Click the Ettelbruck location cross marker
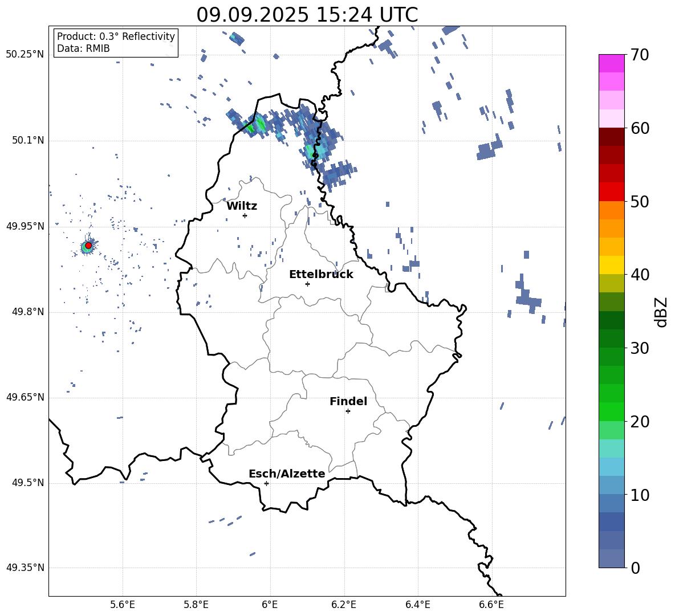675x616 pixels. click(x=307, y=284)
